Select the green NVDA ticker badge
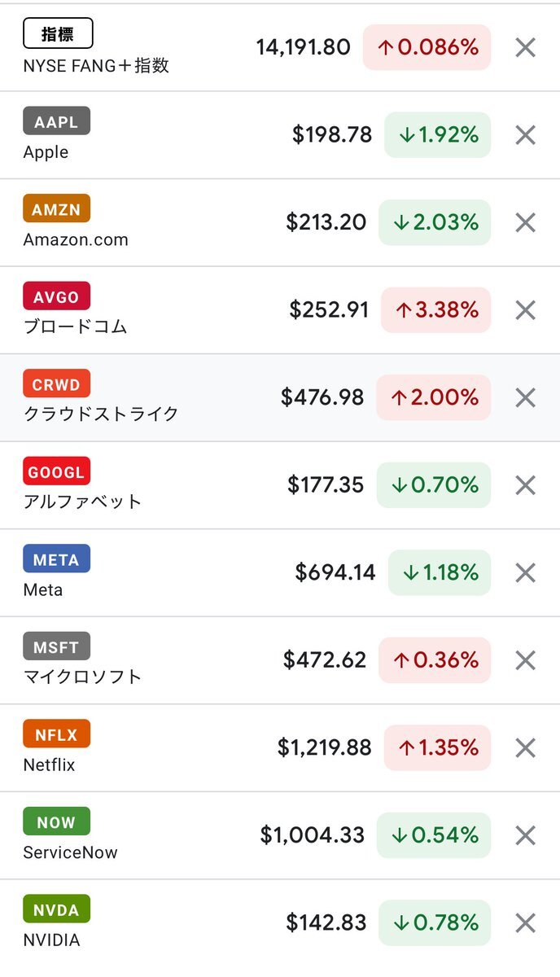 pos(56,909)
